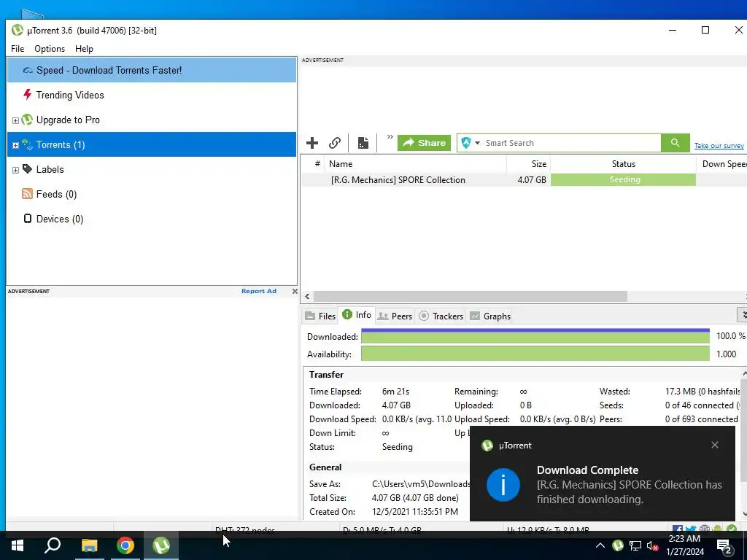Click the Downloaded progress bar
The width and height of the screenshot is (747, 560).
535,336
